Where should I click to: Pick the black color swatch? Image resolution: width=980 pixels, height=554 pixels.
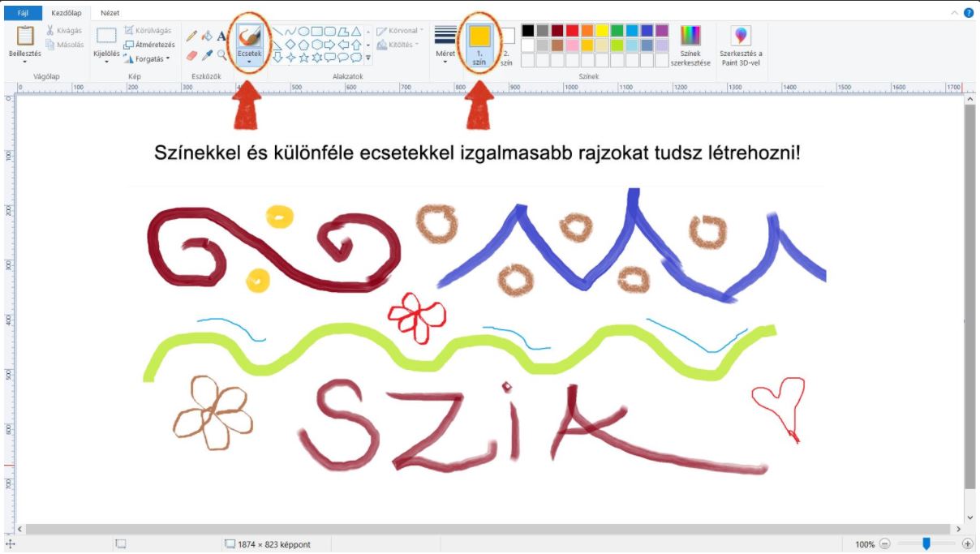[x=528, y=31]
